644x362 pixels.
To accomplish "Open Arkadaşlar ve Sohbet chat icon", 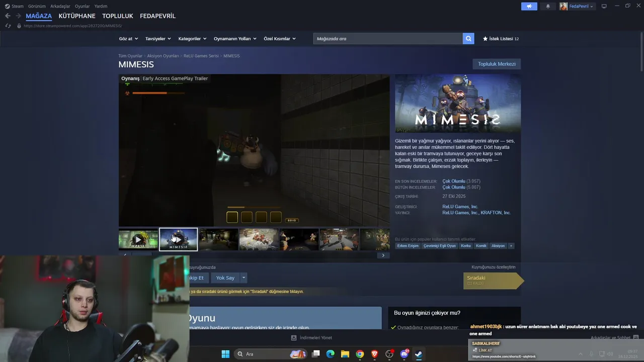I will click(x=636, y=338).
